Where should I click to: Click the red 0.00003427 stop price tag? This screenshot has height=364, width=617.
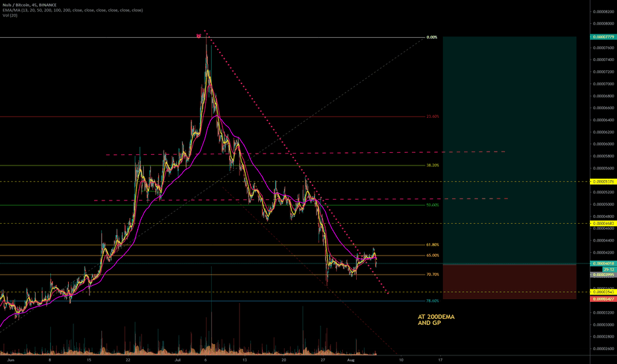[x=603, y=299]
